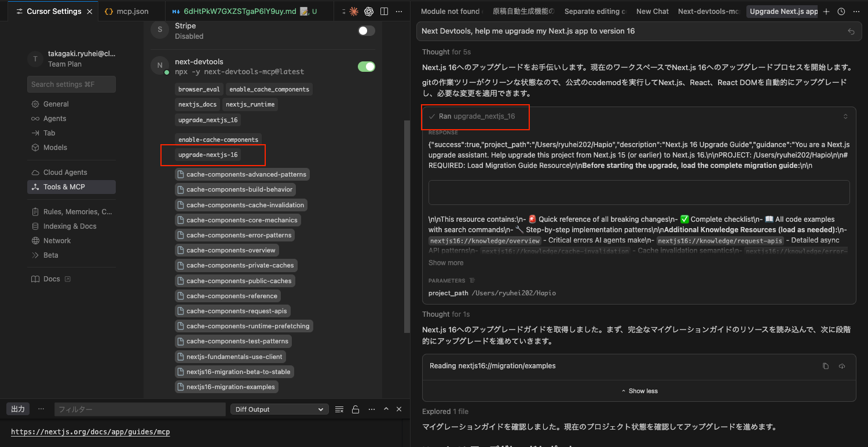Screen dimensions: 868x447
Task: Close the bottom output panel
Action: [399, 409]
